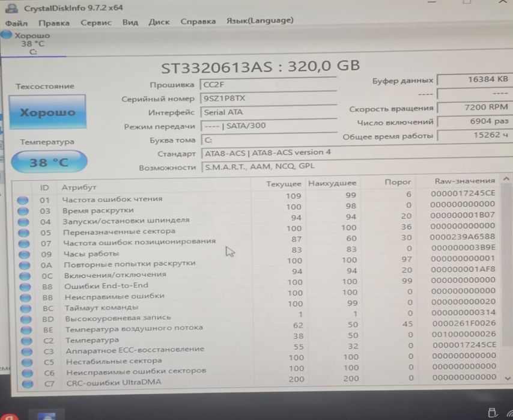Click status icon of row BB Неисправимые ошибки
Viewport: 513px width, 420px height.
[x=25, y=297]
